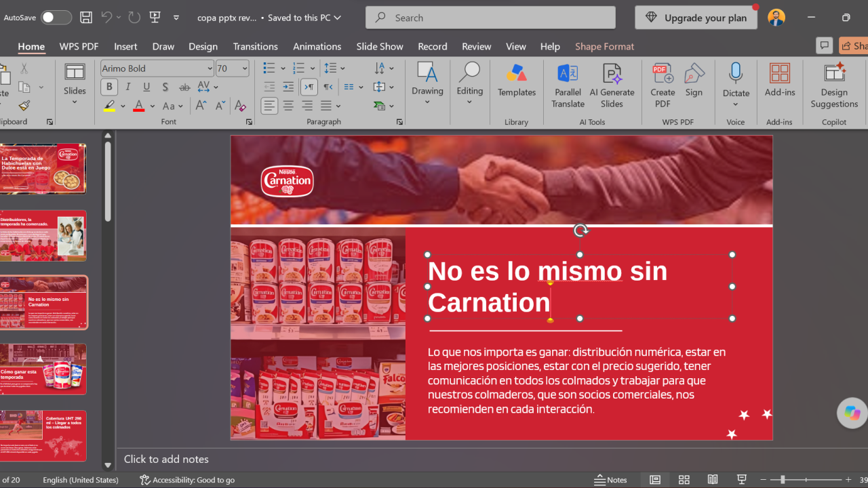868x488 pixels.
Task: Toggle Strikethrough formatting
Action: pyautogui.click(x=184, y=87)
